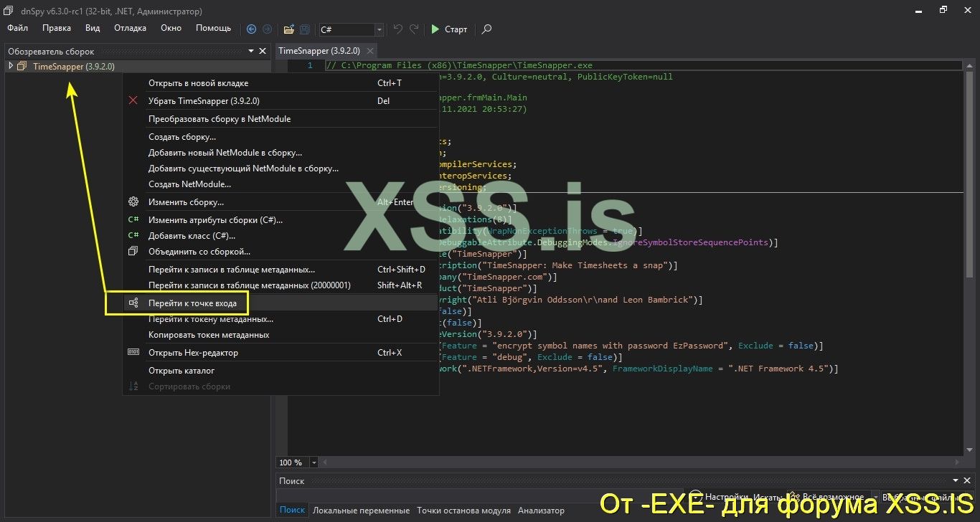Click the redo arrow icon
This screenshot has height=522, width=980.
point(415,29)
